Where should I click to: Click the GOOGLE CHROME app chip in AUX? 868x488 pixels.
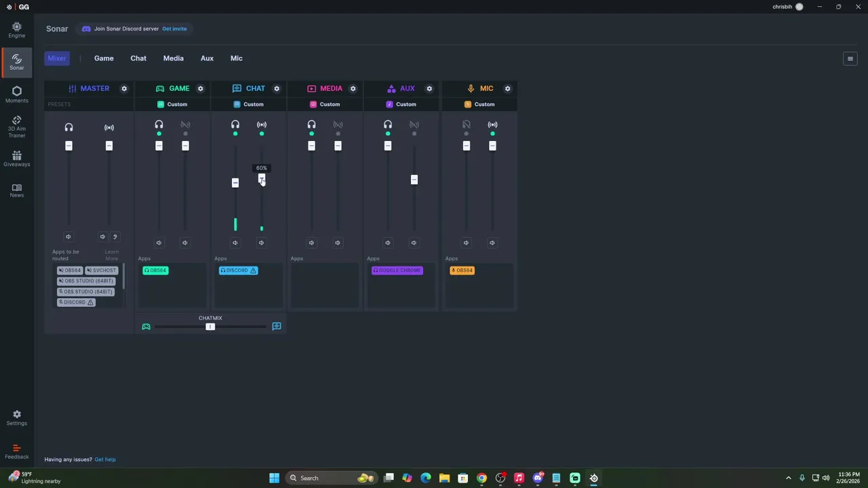click(397, 270)
